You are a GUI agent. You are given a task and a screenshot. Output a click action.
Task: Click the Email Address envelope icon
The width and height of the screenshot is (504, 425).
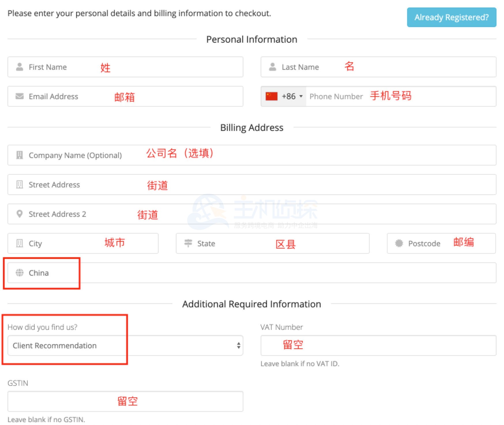coord(20,96)
